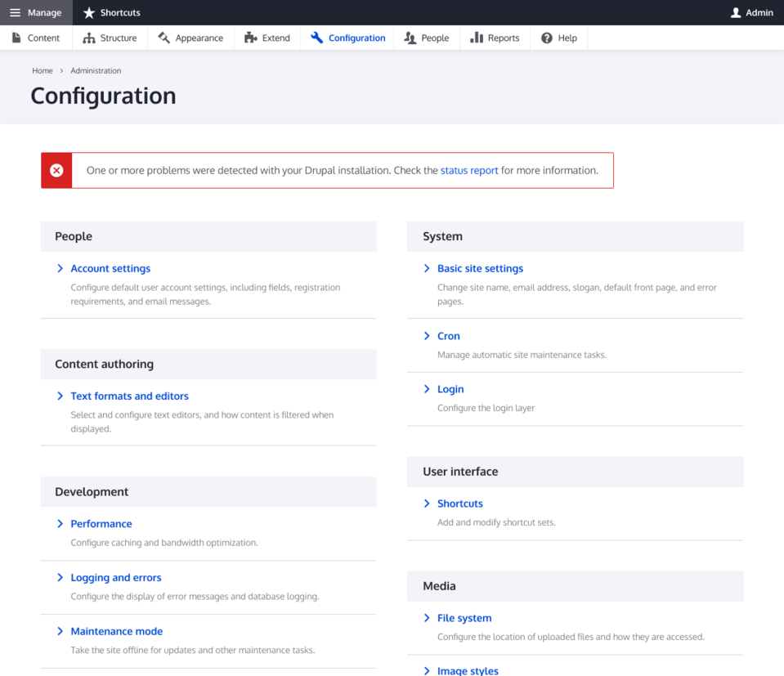This screenshot has width=784, height=676.
Task: Click the chevron beside Maintenance mode
Action: click(x=60, y=631)
